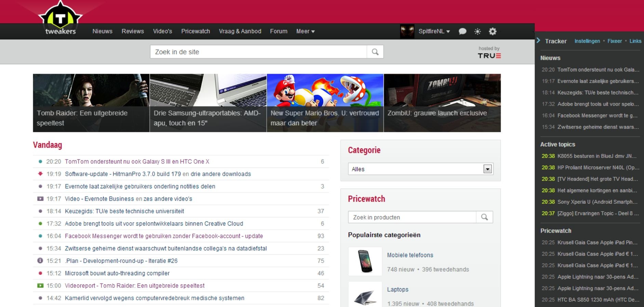The image size is (644, 307).
Task: Open the Samsung-ultraportables banner
Action: (x=208, y=103)
